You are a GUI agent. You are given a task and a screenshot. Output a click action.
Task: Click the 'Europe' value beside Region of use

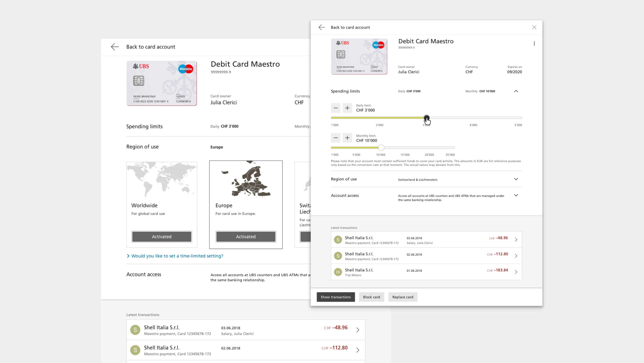pyautogui.click(x=216, y=147)
